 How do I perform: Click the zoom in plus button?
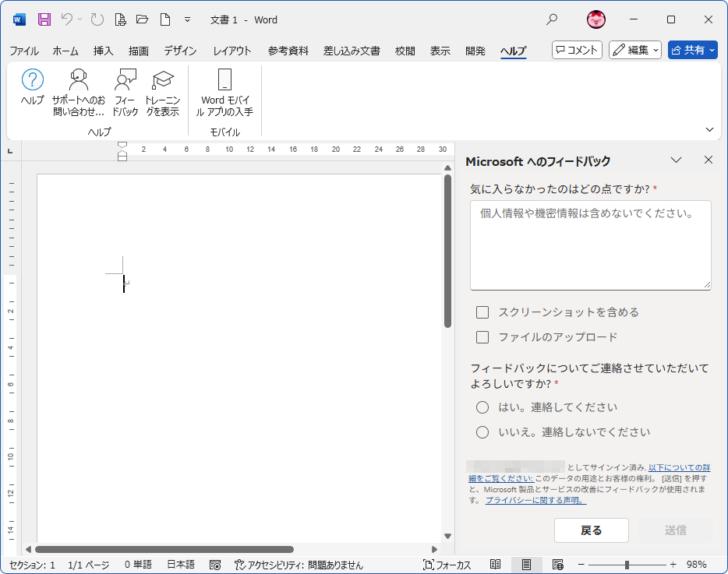click(673, 565)
